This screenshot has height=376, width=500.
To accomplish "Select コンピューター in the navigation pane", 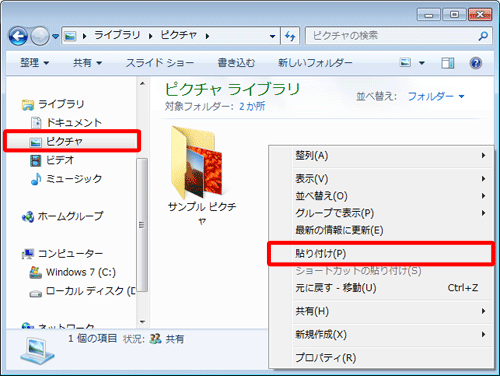I will [x=70, y=254].
